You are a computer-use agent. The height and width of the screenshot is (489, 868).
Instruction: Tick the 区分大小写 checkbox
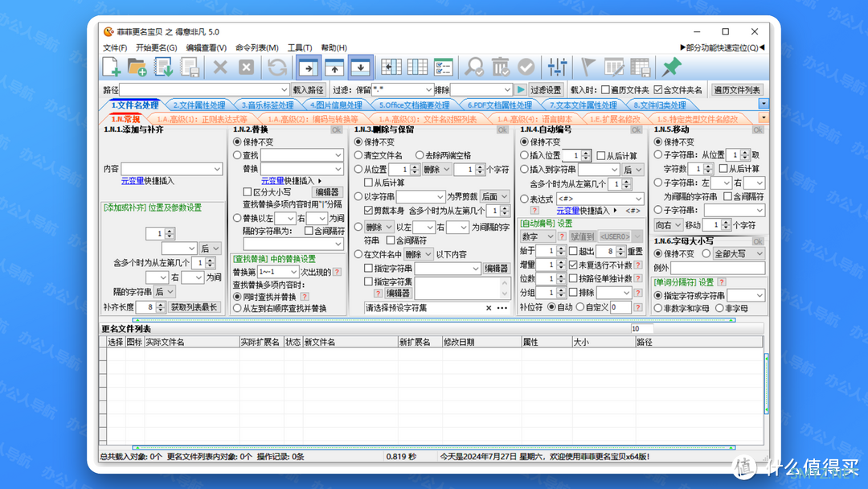(x=248, y=192)
